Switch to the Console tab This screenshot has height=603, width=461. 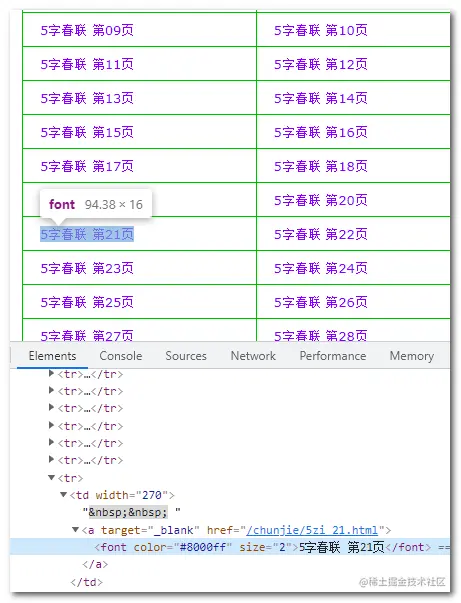click(121, 356)
